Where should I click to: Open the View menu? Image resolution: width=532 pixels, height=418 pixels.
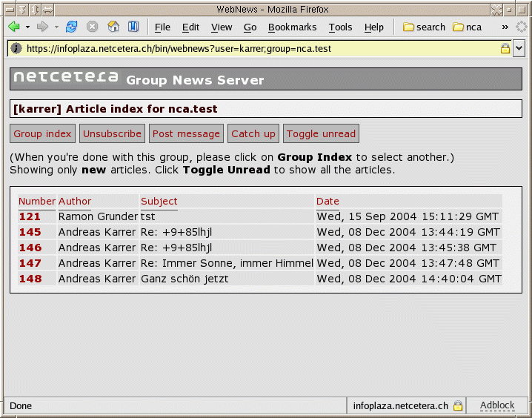(x=222, y=27)
